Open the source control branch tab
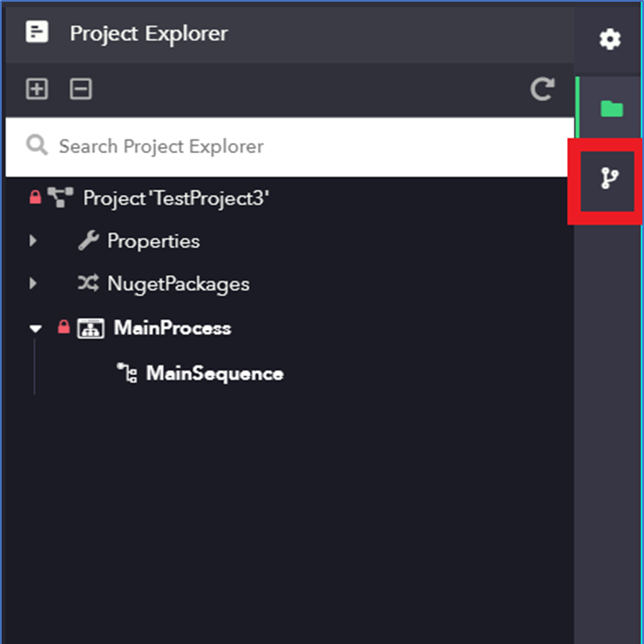This screenshot has height=644, width=644. tap(609, 178)
